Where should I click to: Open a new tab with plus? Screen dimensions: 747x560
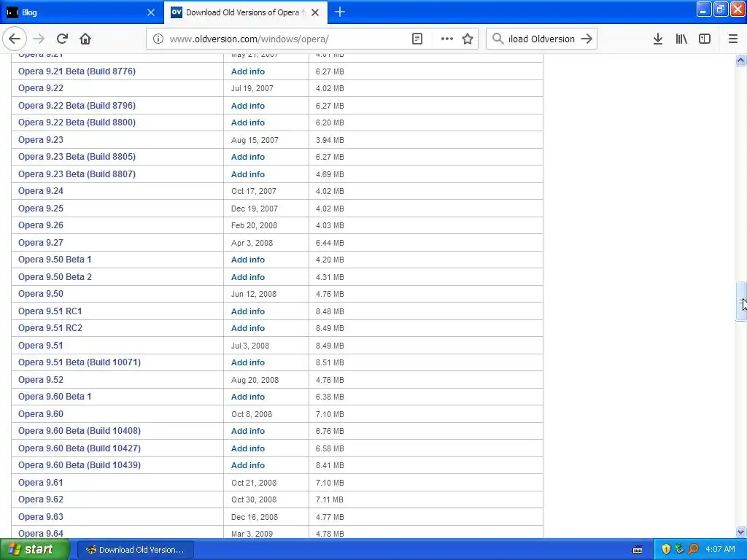[x=340, y=12]
